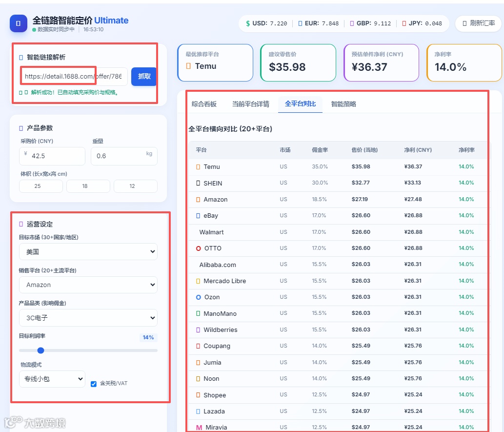This screenshot has width=504, height=432.
Task: Click the 目标利润率 slider handle
Action: tap(40, 350)
